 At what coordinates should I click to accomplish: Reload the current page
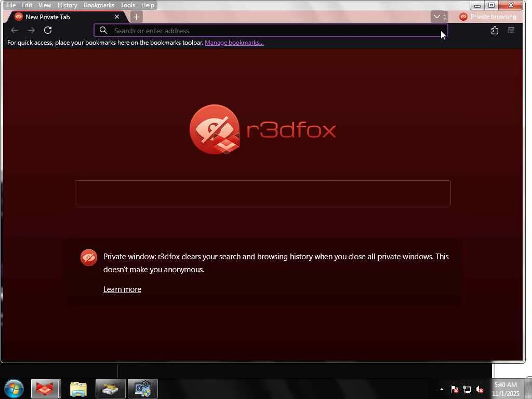(48, 31)
